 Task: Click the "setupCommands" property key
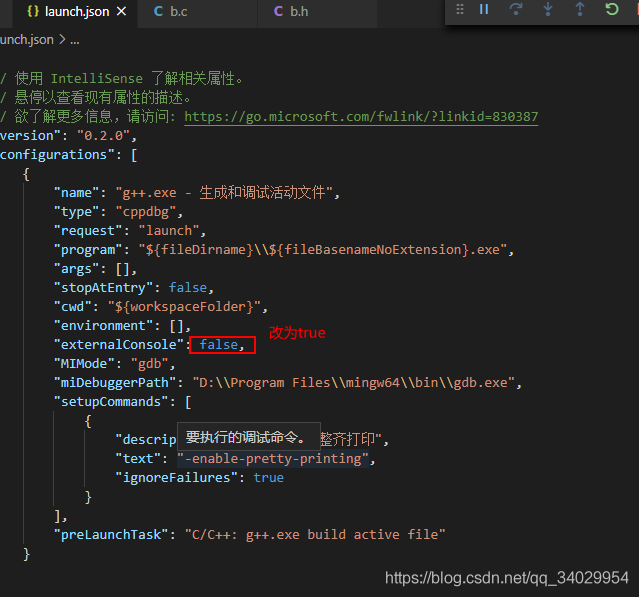coord(111,402)
